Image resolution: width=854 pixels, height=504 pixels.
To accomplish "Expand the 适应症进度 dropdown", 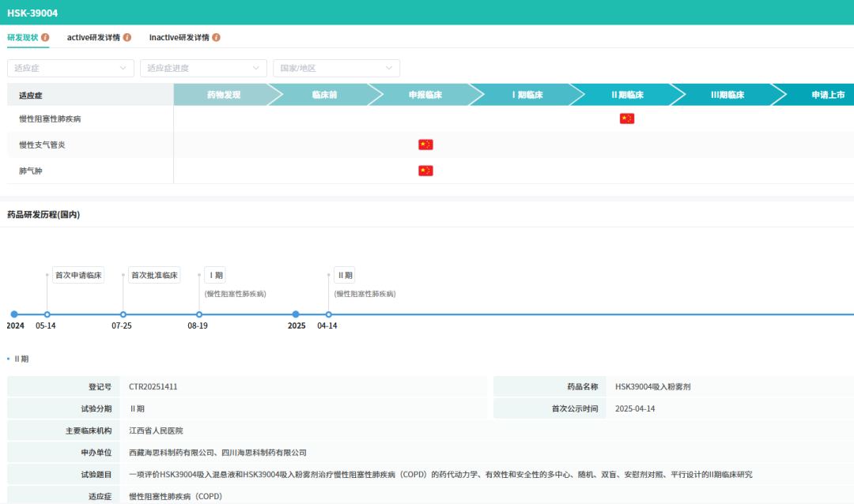I will coord(203,69).
